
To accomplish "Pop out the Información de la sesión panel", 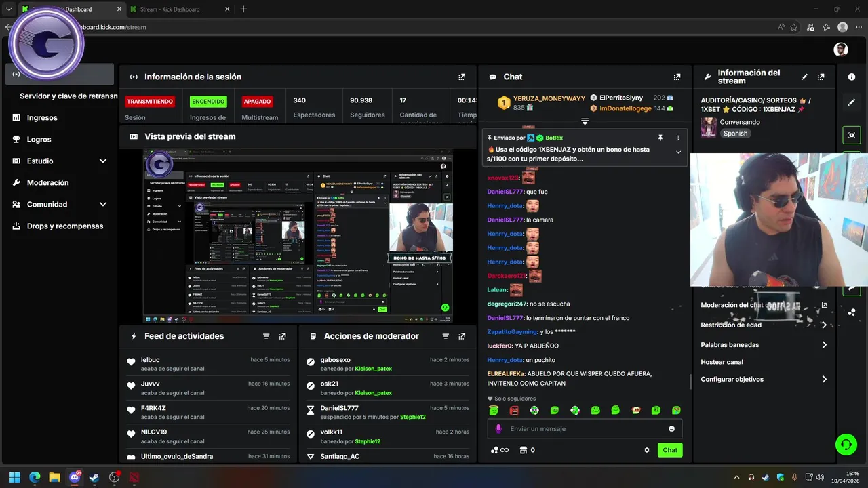I will tap(462, 77).
